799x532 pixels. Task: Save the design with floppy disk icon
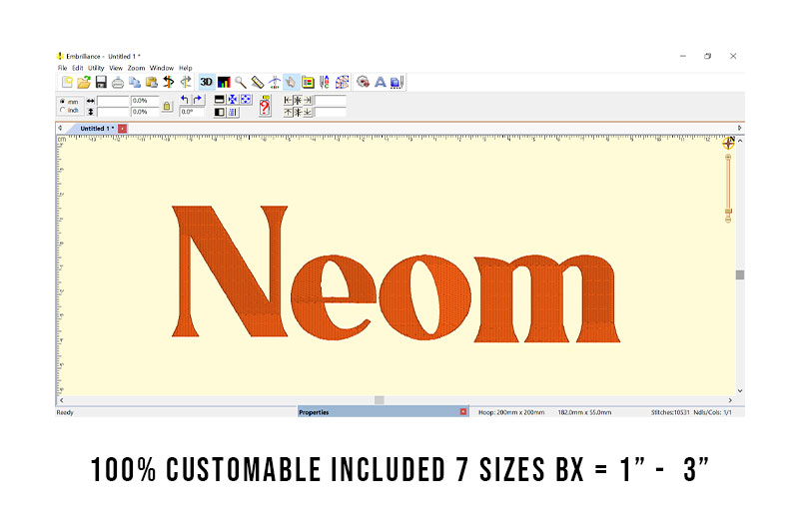coord(101,82)
